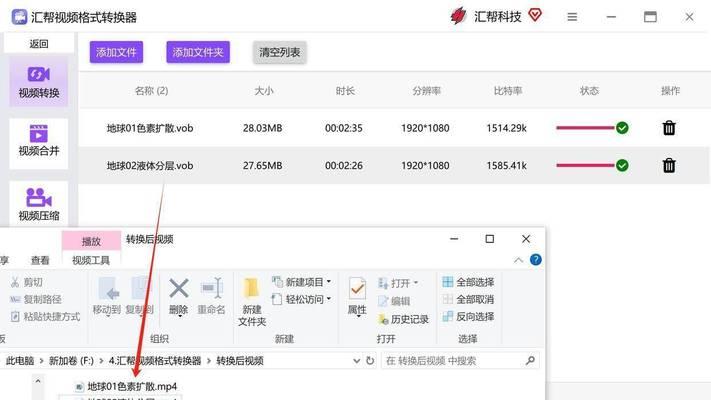The width and height of the screenshot is (711, 400).
Task: Click the 添加文件 button
Action: pos(116,52)
